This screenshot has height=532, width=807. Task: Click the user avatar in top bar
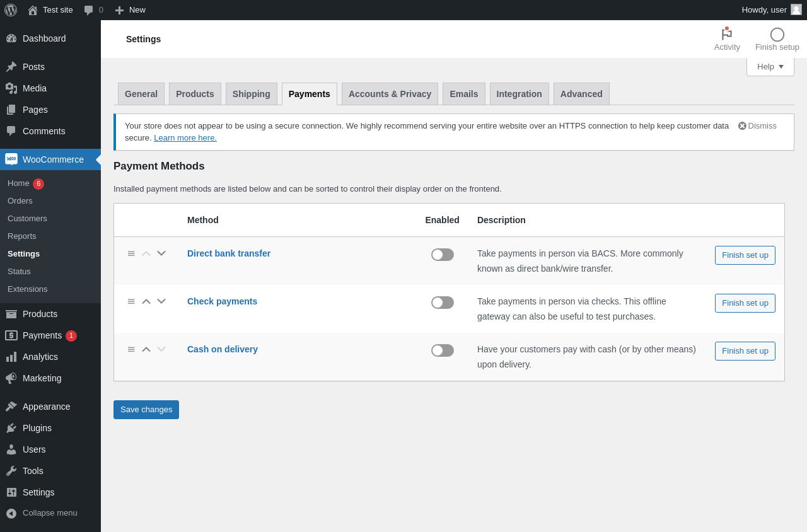point(796,9)
